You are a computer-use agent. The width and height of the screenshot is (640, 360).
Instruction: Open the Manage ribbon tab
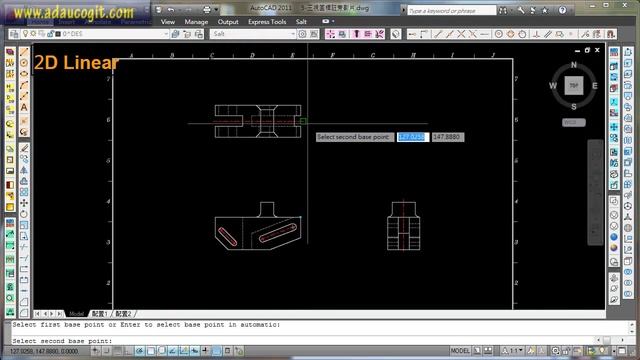[196, 22]
